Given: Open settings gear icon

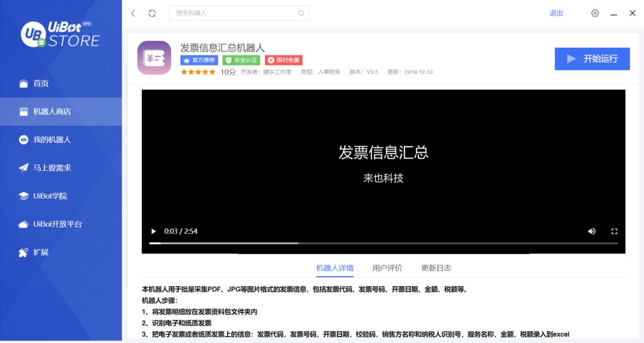Looking at the screenshot, I should [x=595, y=13].
